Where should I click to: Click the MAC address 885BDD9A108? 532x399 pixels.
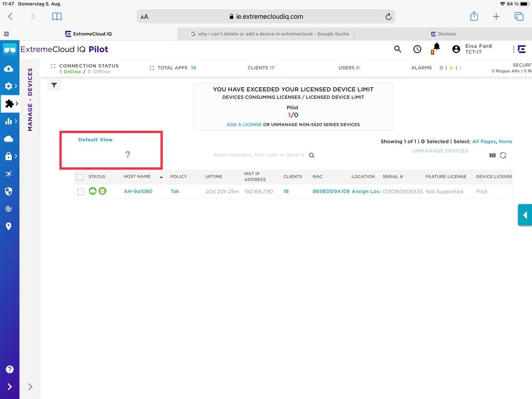pyautogui.click(x=331, y=191)
